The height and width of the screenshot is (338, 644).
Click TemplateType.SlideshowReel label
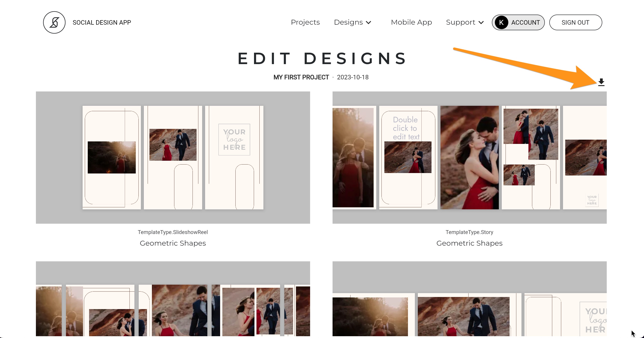pyautogui.click(x=173, y=232)
